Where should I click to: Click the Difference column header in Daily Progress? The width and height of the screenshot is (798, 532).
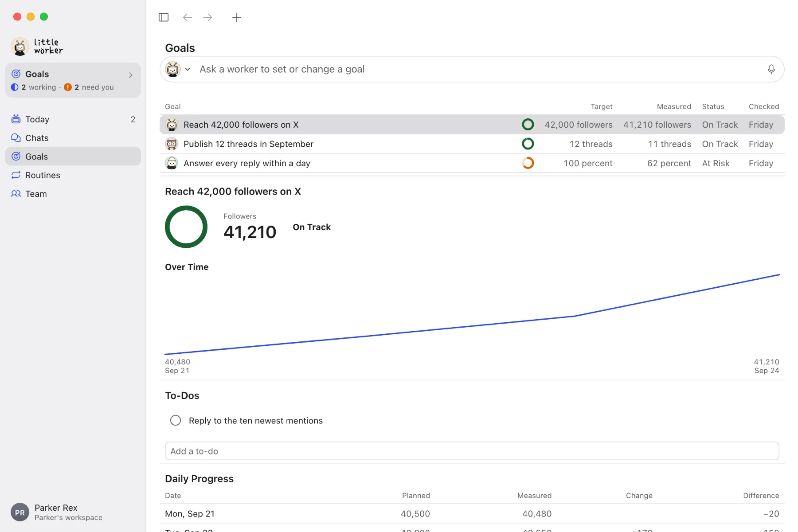(x=761, y=496)
